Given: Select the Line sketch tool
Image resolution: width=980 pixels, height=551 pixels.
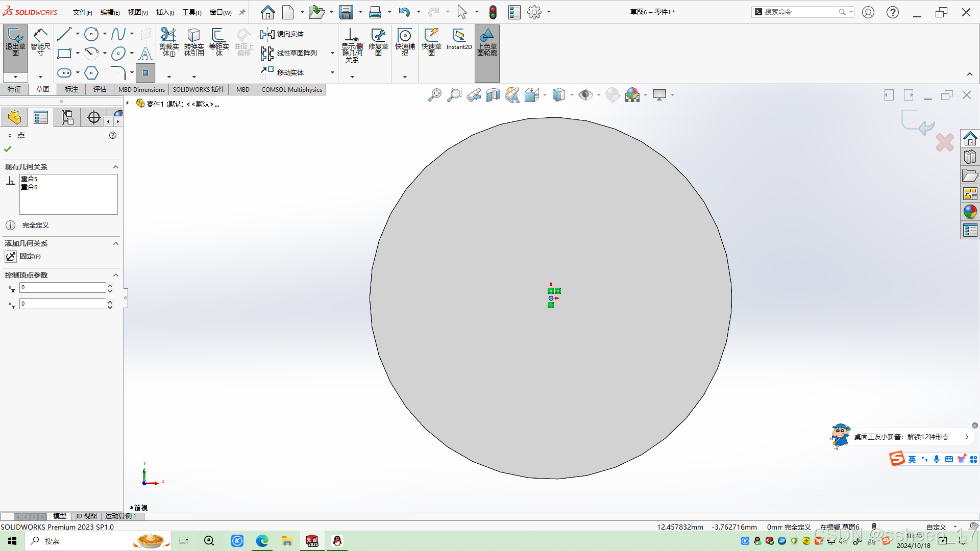Looking at the screenshot, I should click(64, 34).
